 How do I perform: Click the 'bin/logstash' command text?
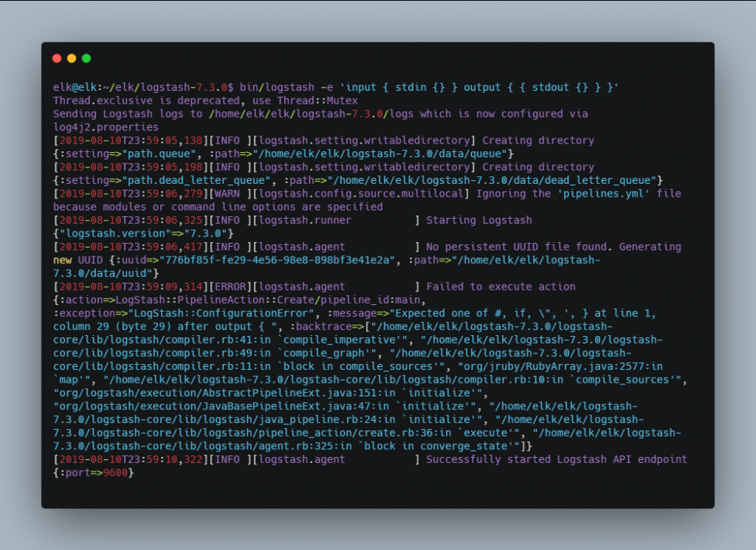tap(277, 87)
